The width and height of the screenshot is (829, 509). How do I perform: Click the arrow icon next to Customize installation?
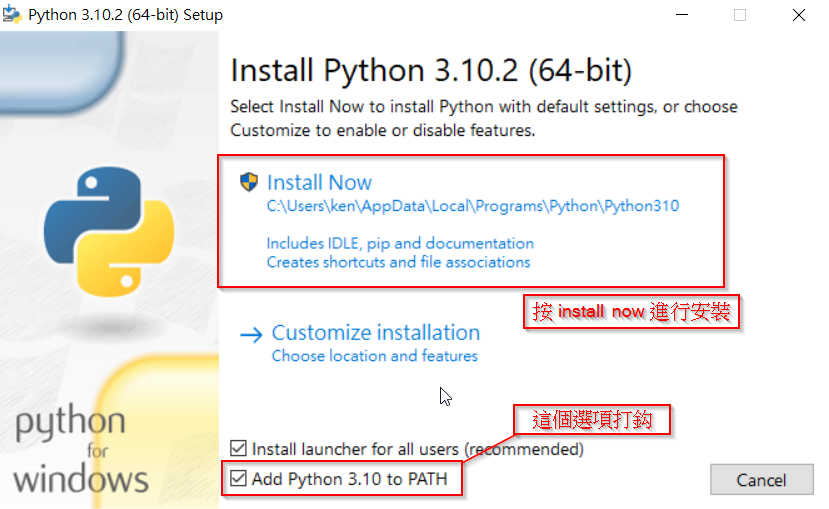(x=251, y=334)
